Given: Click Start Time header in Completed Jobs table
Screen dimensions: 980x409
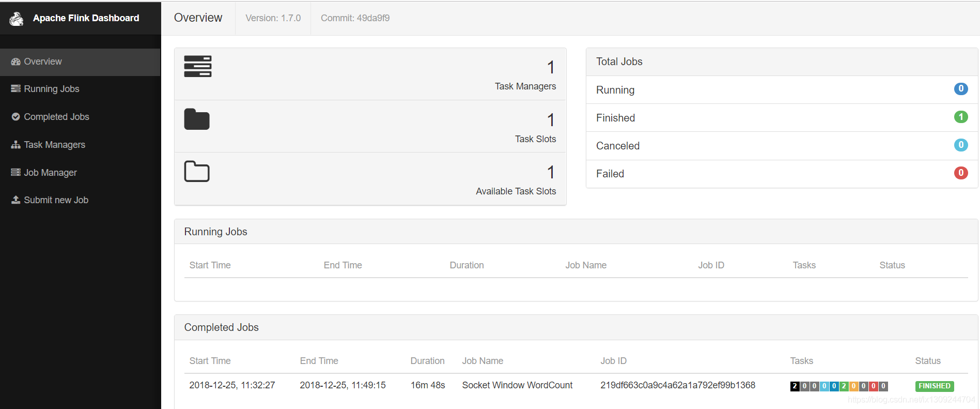Looking at the screenshot, I should click(210, 361).
